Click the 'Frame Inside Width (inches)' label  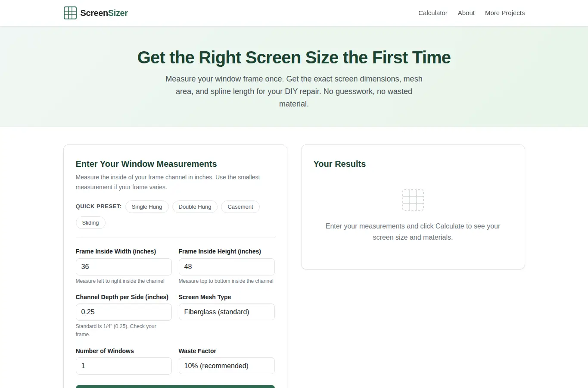(x=116, y=251)
